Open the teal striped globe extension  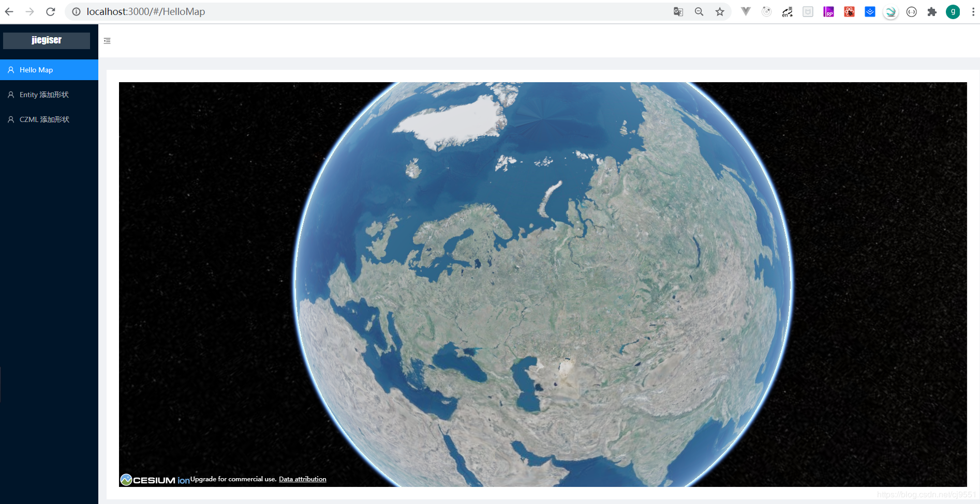pyautogui.click(x=890, y=12)
